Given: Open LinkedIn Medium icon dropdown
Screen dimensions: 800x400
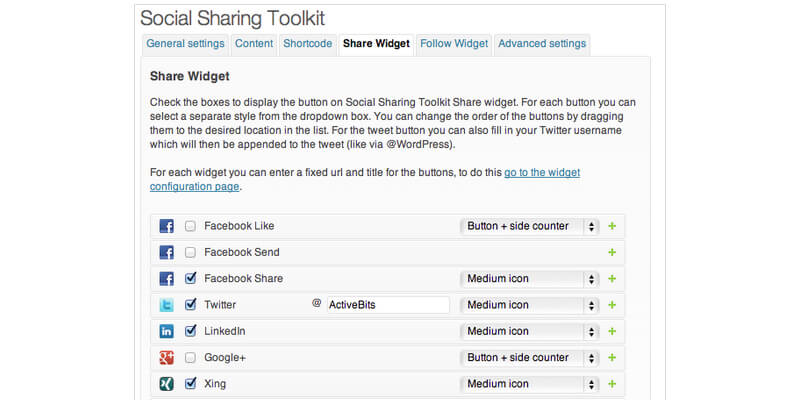Looking at the screenshot, I should 530,331.
